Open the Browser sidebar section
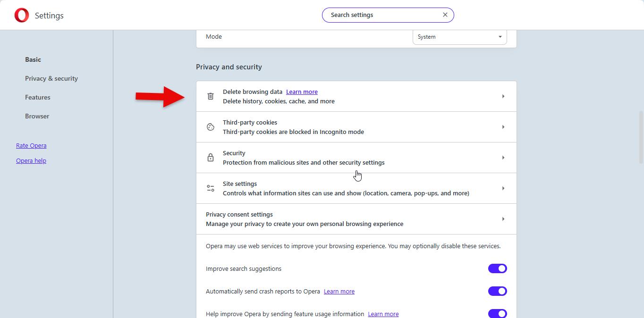The height and width of the screenshot is (318, 644). 37,116
